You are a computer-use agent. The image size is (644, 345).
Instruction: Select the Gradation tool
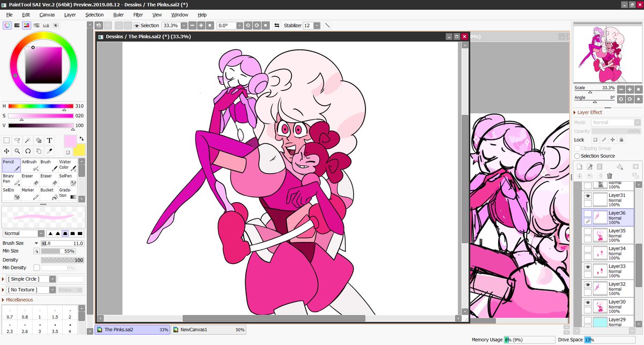click(x=68, y=194)
